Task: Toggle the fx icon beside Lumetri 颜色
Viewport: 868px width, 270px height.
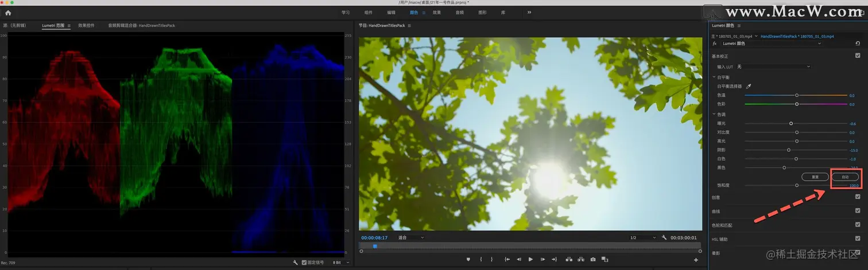Action: tap(715, 44)
